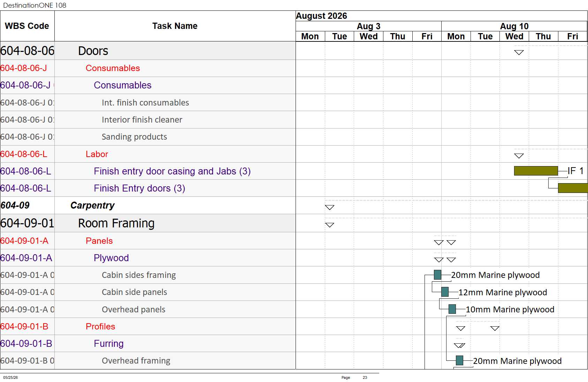Click the Carpentry summary triangle marker
588x382 pixels.
click(x=329, y=208)
